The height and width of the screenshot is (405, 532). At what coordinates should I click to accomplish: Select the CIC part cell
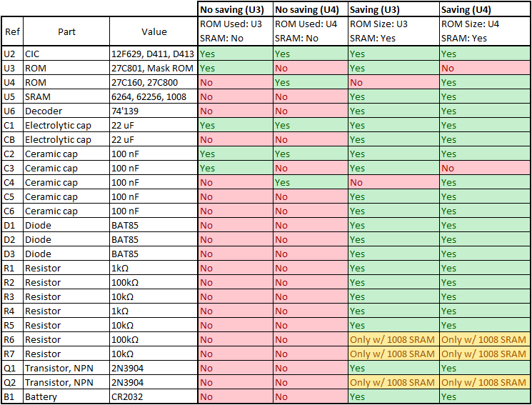(66, 54)
